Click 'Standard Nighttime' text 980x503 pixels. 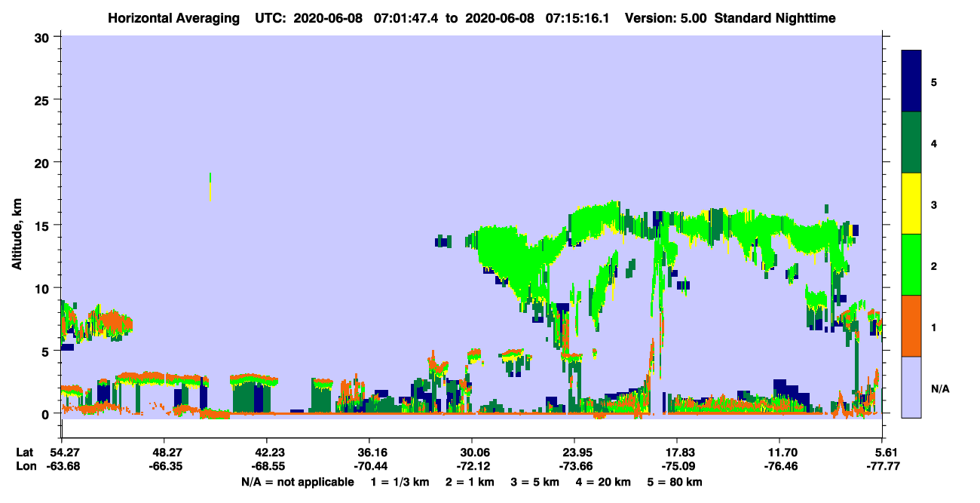775,18
